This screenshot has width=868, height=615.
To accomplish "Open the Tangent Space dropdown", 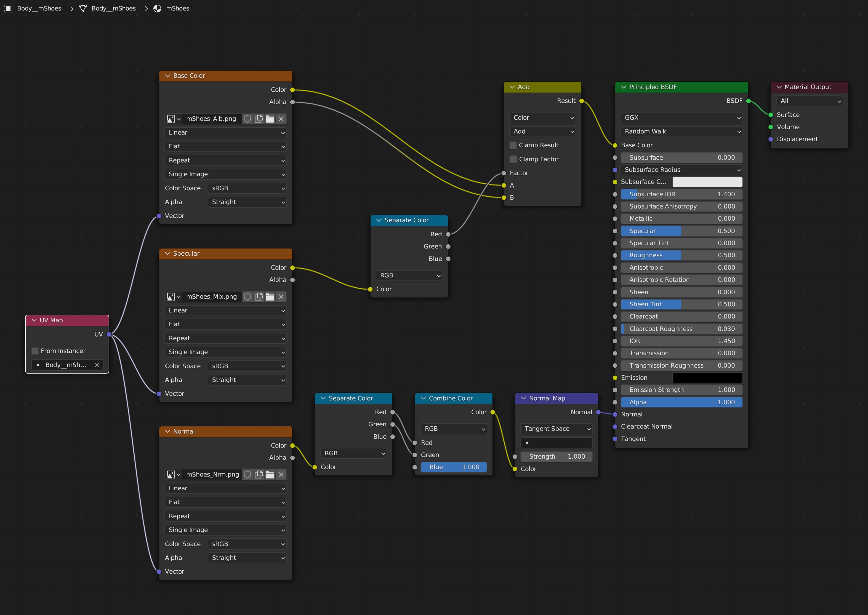I will (x=557, y=429).
